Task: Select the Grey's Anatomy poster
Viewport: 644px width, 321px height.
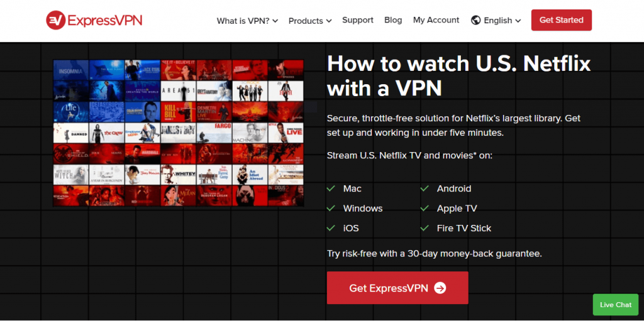Action: point(214,90)
